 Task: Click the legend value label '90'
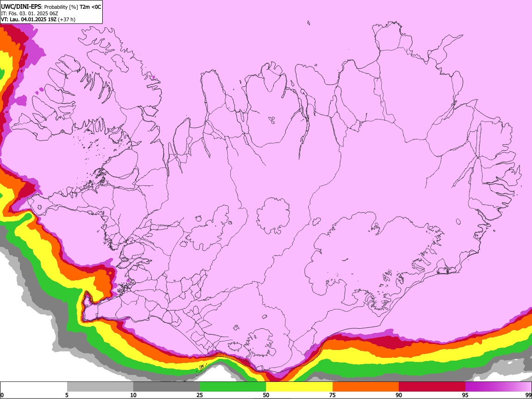(x=399, y=395)
